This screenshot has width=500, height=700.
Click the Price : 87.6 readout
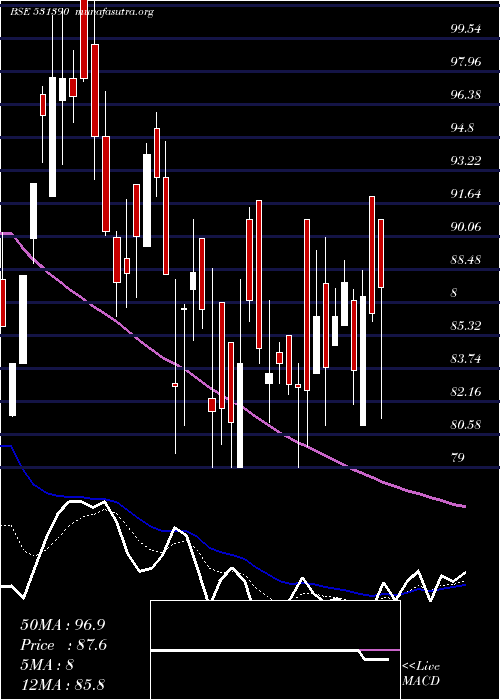[x=63, y=645]
